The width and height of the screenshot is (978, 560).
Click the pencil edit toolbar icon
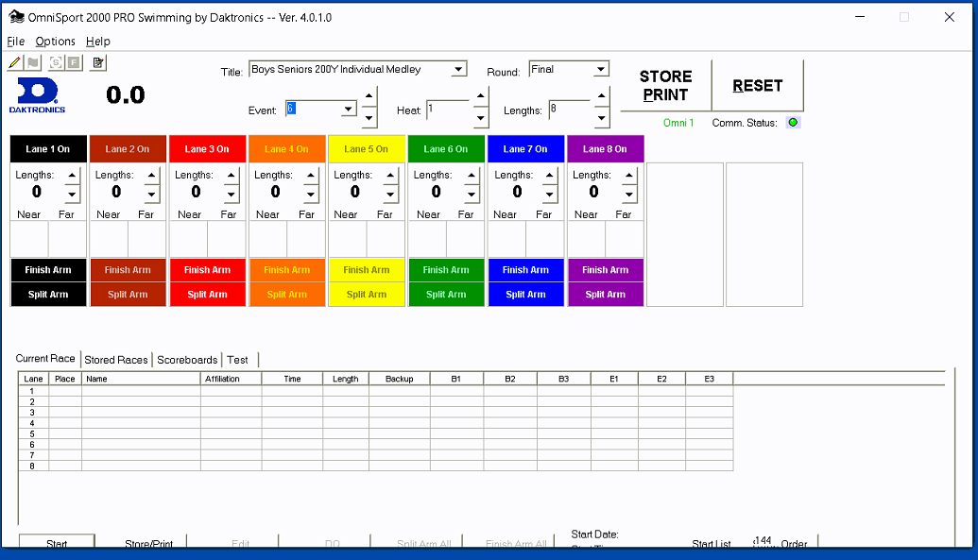click(14, 62)
